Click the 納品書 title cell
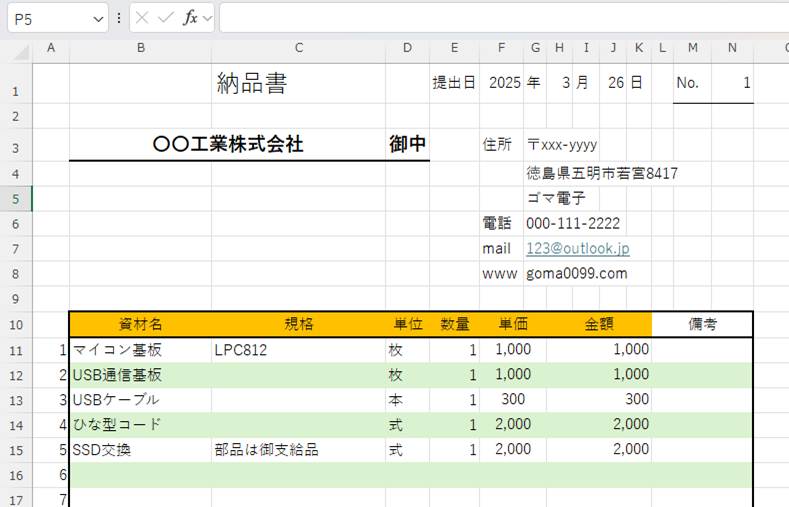This screenshot has width=789, height=507. coord(252,84)
